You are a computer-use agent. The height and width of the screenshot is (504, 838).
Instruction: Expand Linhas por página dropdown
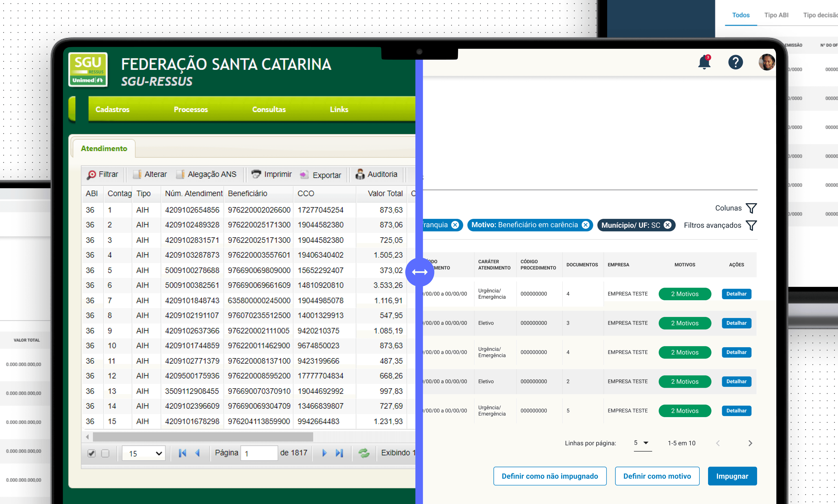pyautogui.click(x=642, y=443)
